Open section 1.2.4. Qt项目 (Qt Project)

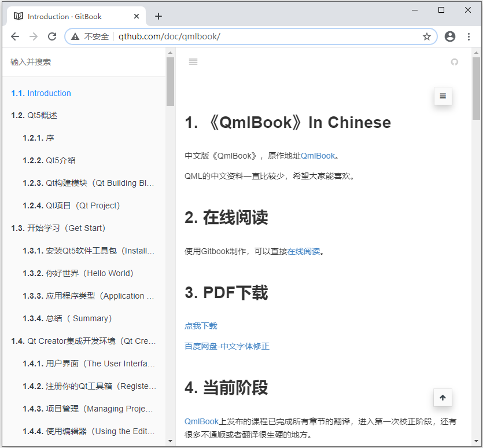[71, 205]
